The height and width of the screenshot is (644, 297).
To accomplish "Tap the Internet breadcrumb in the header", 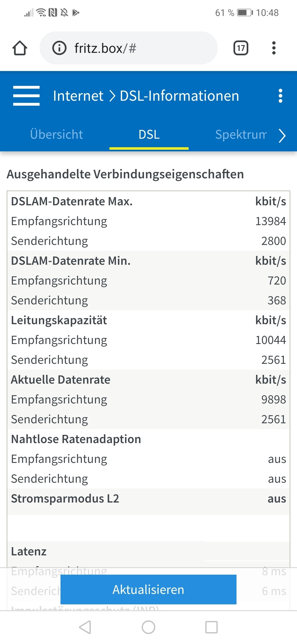I will click(78, 96).
